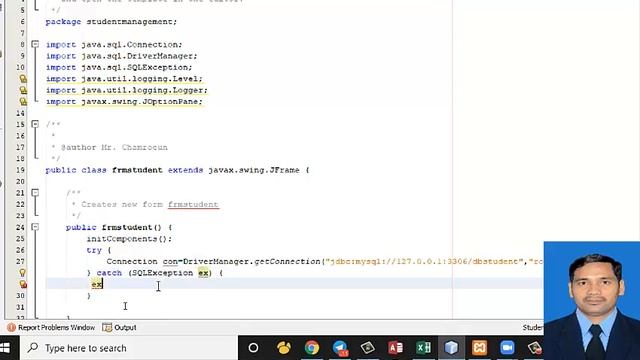Screen dimensions: 640x360
Task: Click the presenter webcam thumbnail
Action: pos(592,301)
